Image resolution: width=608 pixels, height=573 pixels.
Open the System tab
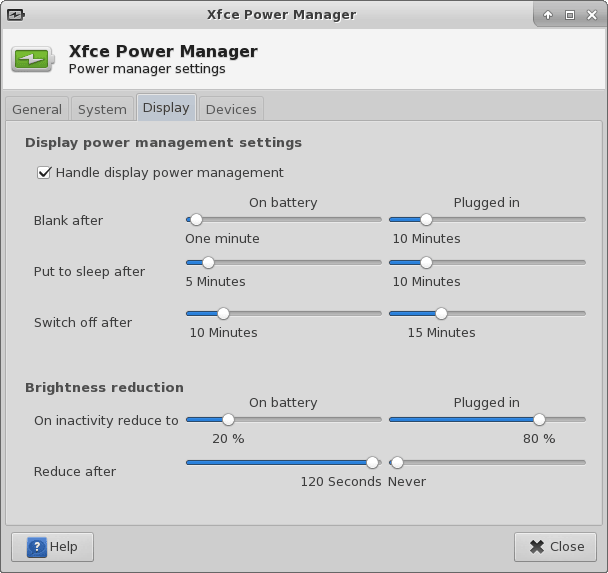tap(102, 109)
